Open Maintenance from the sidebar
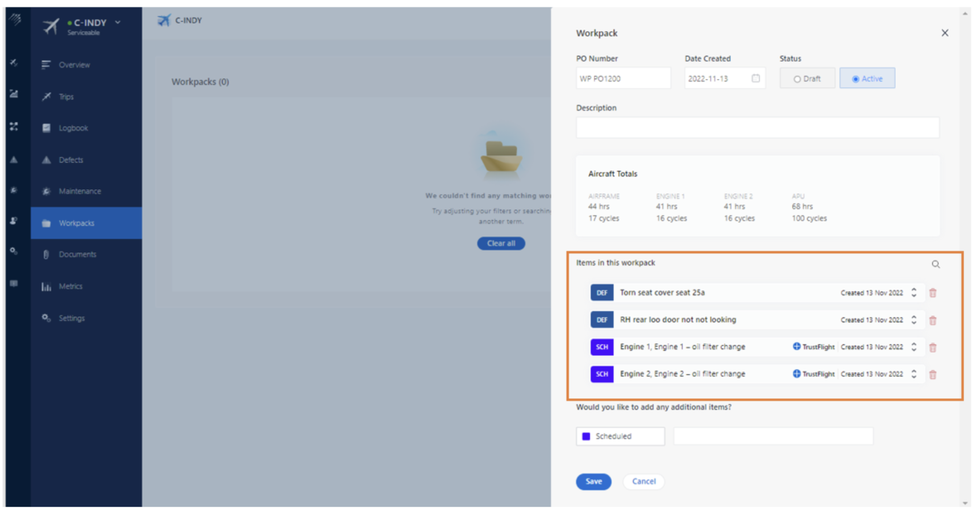The image size is (980, 517). click(x=80, y=191)
